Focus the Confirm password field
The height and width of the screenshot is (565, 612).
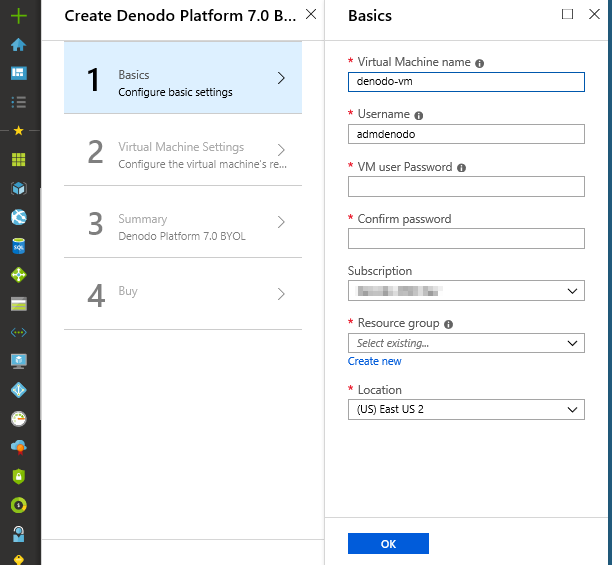point(466,238)
